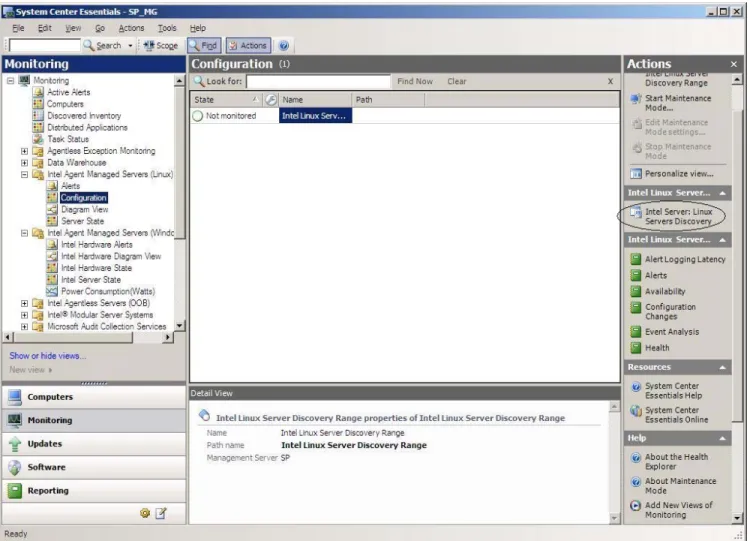Screen dimensions: 750x541
Task: Expand Agentless Exception Monitoring node
Action: point(24,151)
